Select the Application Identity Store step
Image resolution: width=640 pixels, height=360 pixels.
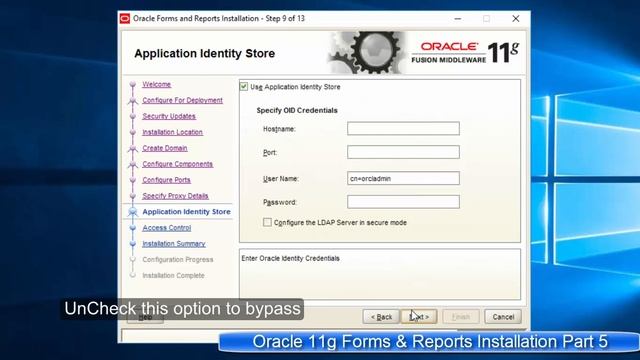187,212
